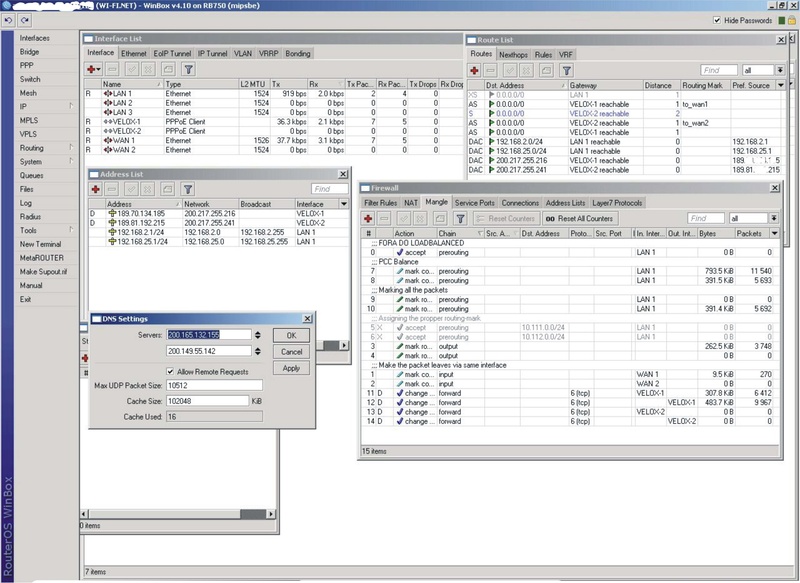The height and width of the screenshot is (583, 800).
Task: Click the lock icon beside Hide Passwords
Action: point(791,20)
